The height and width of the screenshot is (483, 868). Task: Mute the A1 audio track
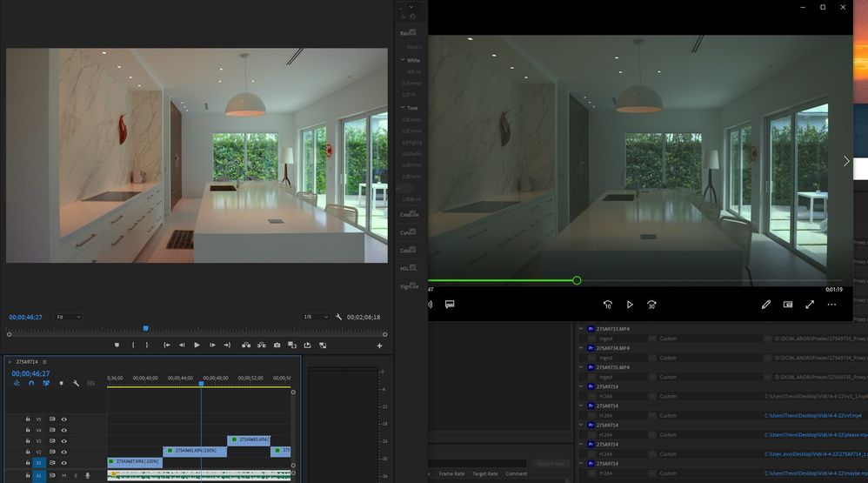[x=63, y=475]
